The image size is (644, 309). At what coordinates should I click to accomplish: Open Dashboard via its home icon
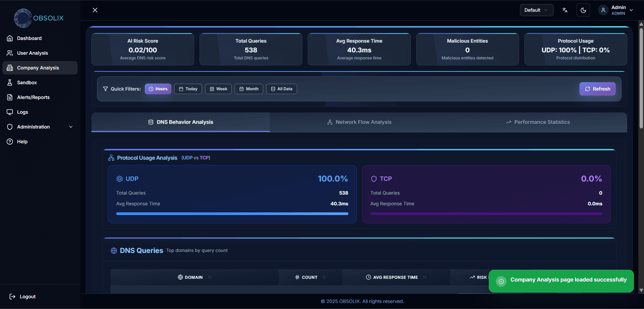[10, 38]
